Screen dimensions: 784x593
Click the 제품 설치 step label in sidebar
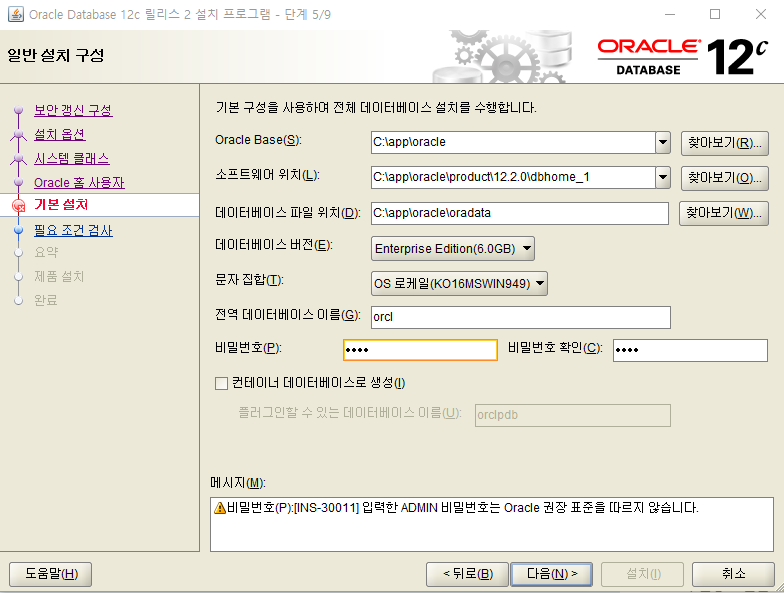[x=59, y=276]
